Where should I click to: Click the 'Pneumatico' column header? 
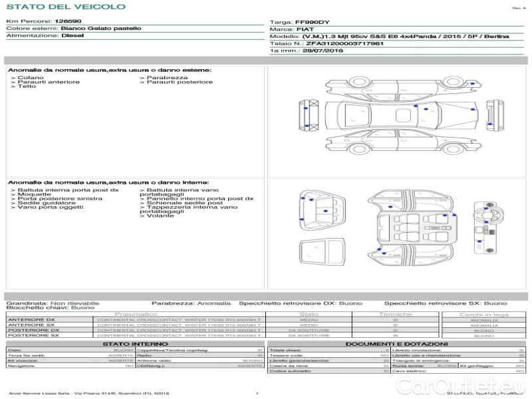(x=136, y=315)
